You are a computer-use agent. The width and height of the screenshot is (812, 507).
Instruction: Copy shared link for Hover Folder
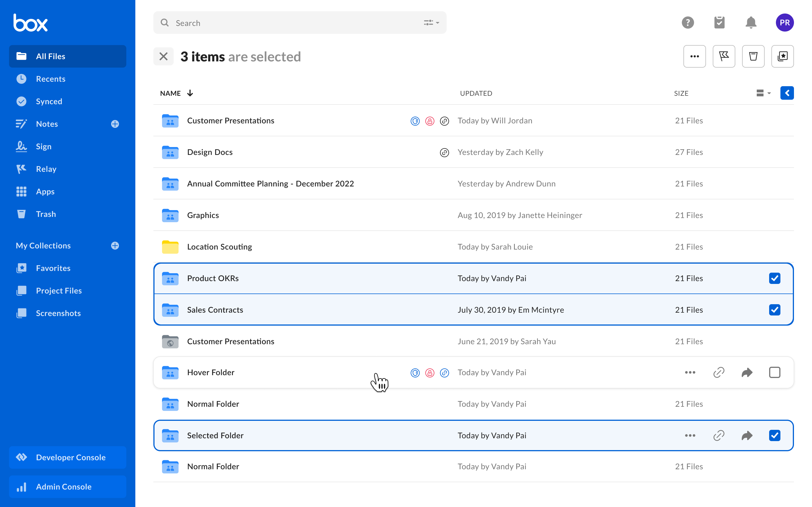[x=718, y=372]
